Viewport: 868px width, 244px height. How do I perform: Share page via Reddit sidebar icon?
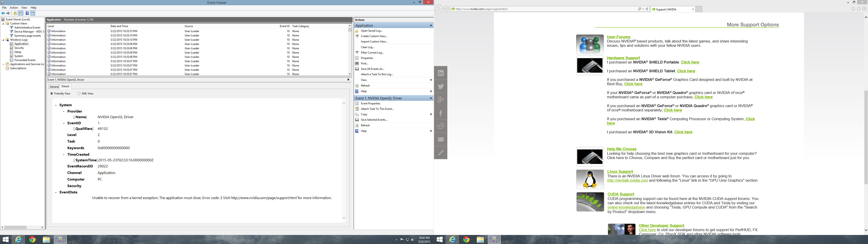[441, 126]
